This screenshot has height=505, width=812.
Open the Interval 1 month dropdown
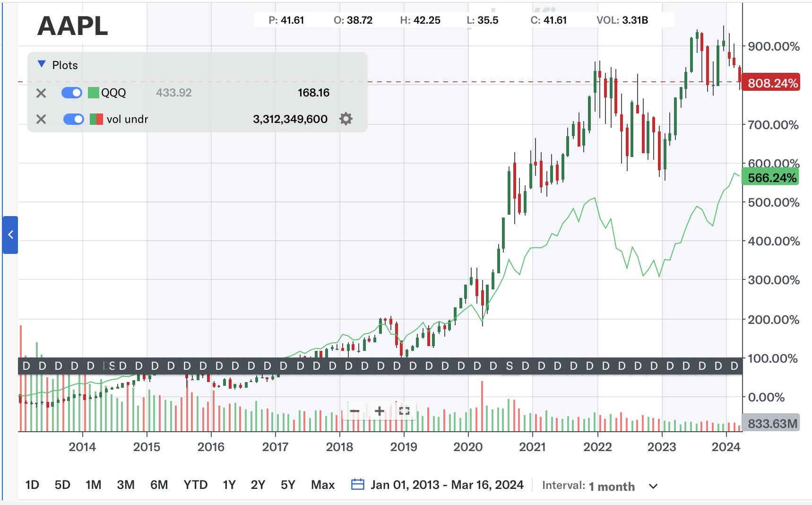pos(653,486)
